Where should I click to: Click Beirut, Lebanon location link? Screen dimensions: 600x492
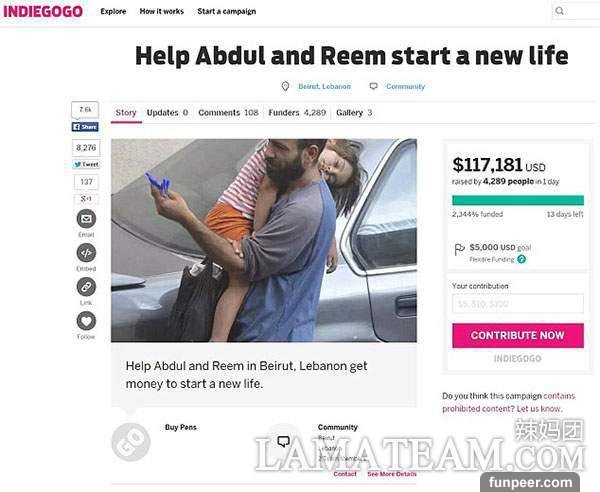coord(324,86)
